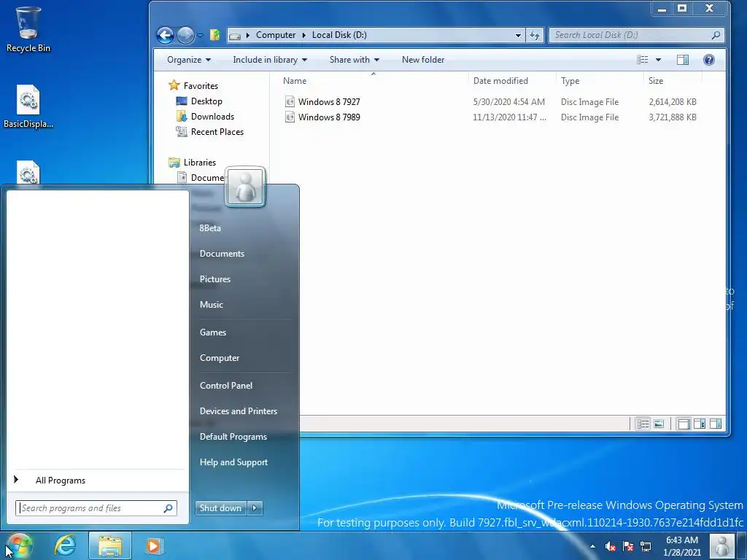Click the Explorer Forward arrow button
This screenshot has width=747, height=560.
click(x=185, y=35)
